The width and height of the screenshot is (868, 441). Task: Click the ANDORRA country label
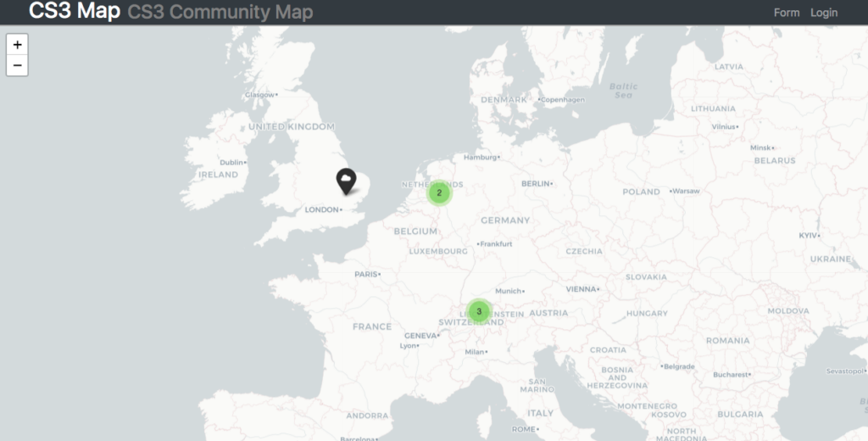pos(368,416)
